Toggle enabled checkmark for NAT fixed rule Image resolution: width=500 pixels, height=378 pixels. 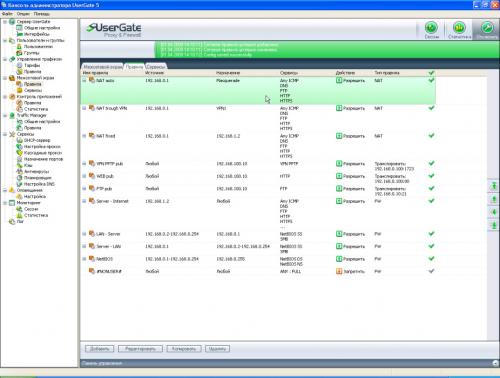tap(431, 136)
